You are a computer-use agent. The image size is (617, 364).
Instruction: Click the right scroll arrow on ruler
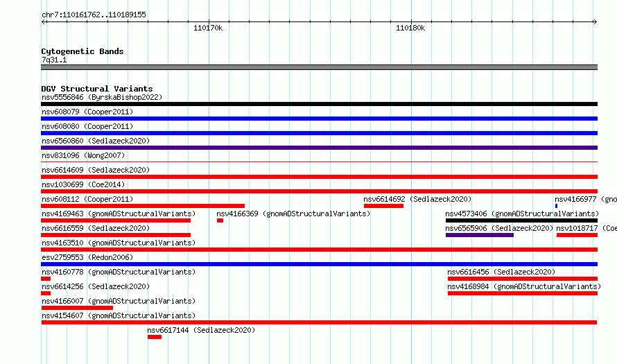click(x=595, y=22)
